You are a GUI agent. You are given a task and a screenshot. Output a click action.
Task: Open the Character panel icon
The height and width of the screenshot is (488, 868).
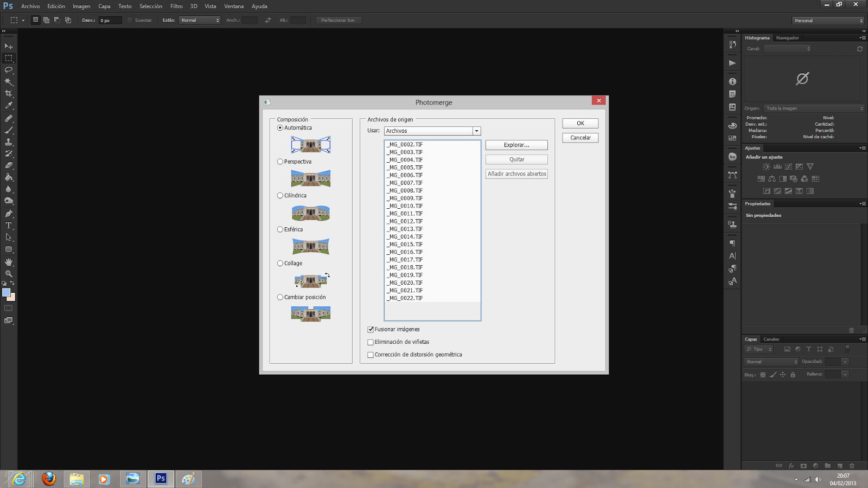pos(732,256)
